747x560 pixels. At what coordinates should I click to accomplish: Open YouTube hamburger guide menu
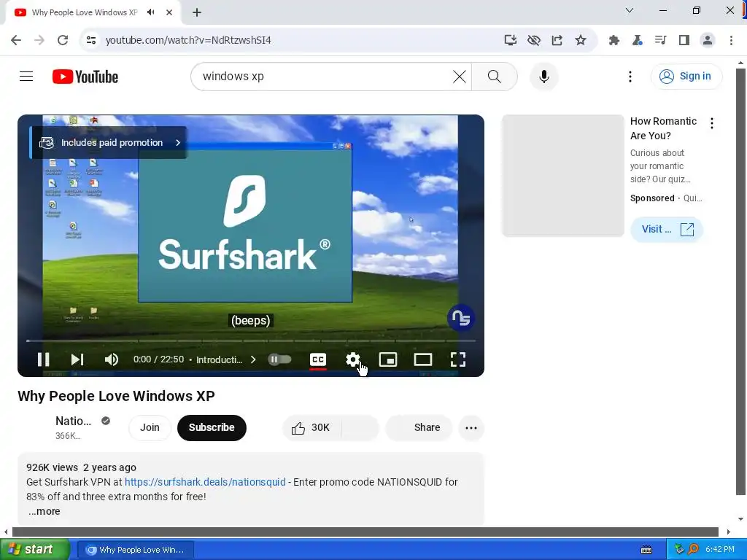point(26,76)
